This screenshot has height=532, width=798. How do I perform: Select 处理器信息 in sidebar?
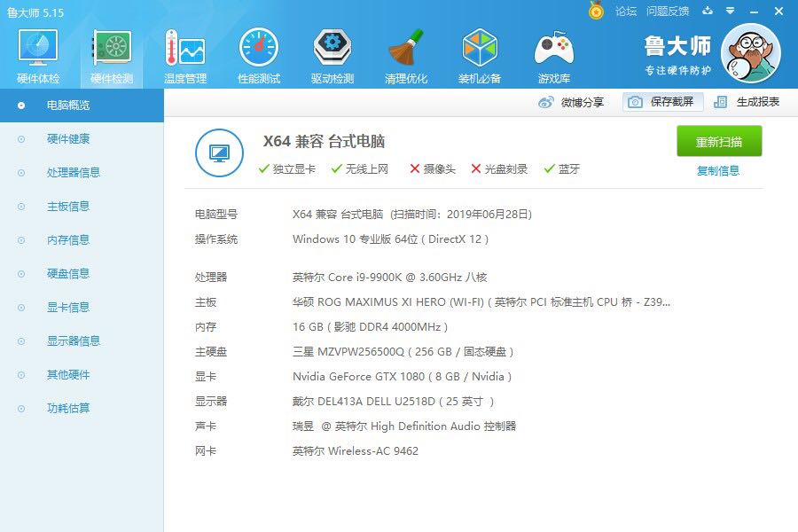click(x=82, y=173)
